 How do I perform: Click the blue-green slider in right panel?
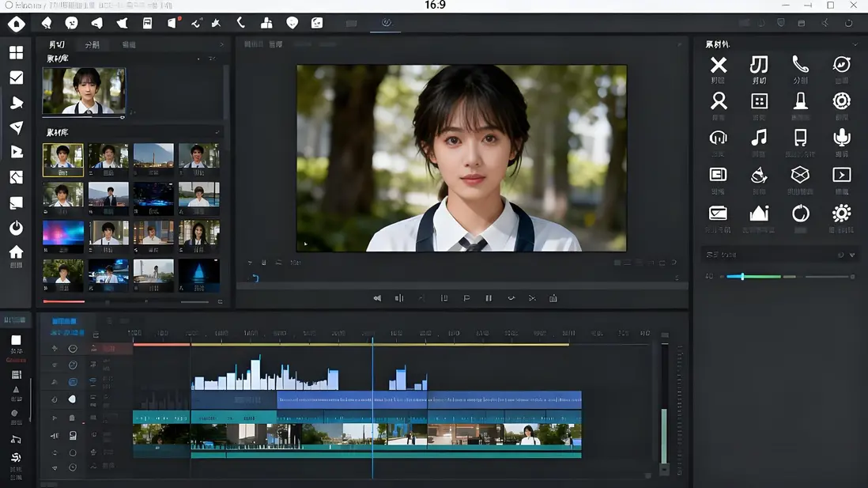click(742, 277)
